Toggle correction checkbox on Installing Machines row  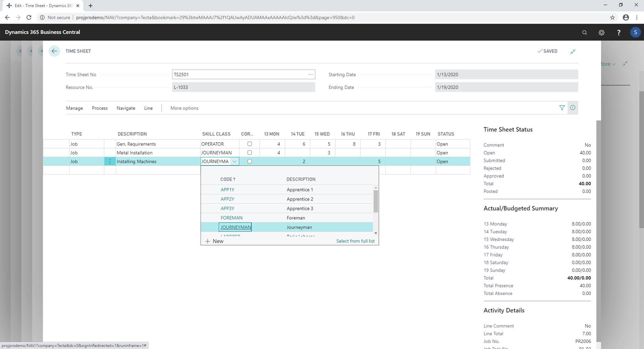249,161
